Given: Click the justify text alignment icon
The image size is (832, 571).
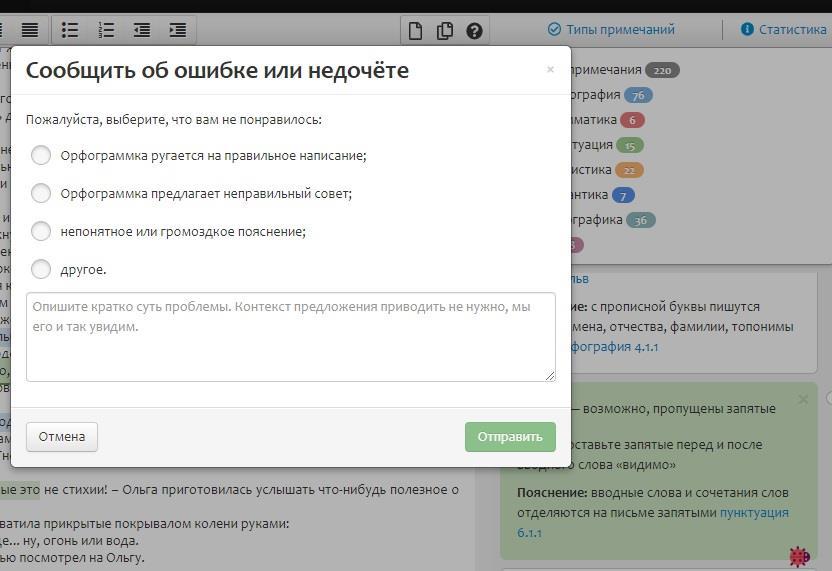Looking at the screenshot, I should (x=30, y=30).
